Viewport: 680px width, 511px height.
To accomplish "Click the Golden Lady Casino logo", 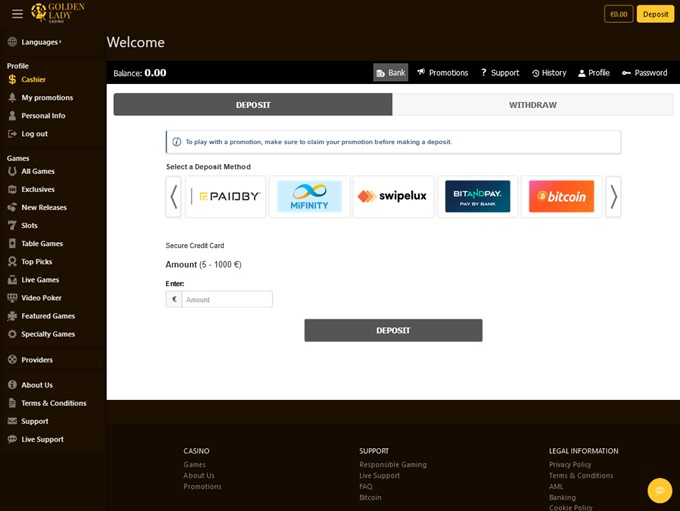I will (x=58, y=13).
